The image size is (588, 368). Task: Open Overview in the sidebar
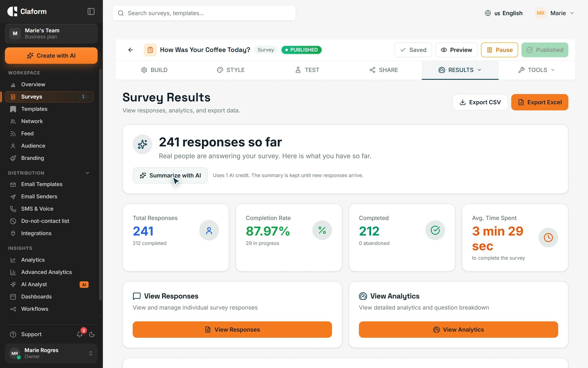click(x=49, y=84)
